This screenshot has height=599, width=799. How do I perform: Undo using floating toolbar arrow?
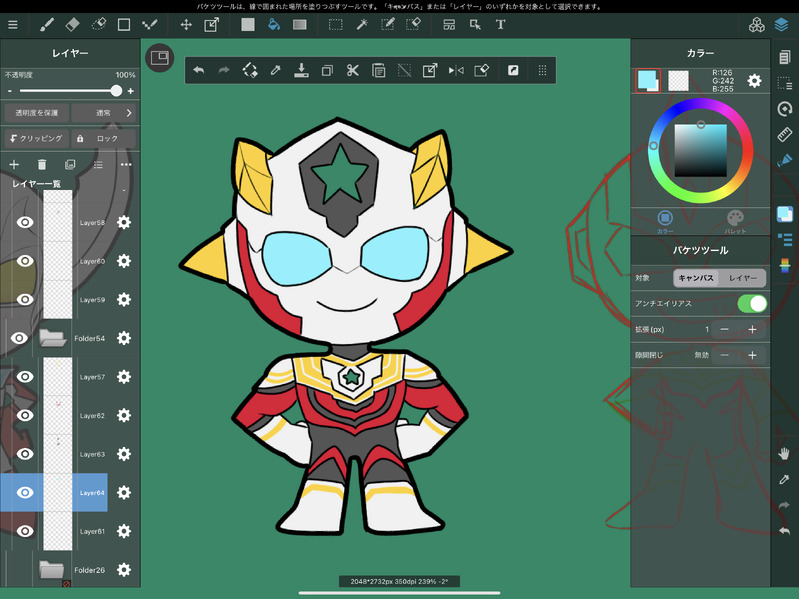[198, 70]
